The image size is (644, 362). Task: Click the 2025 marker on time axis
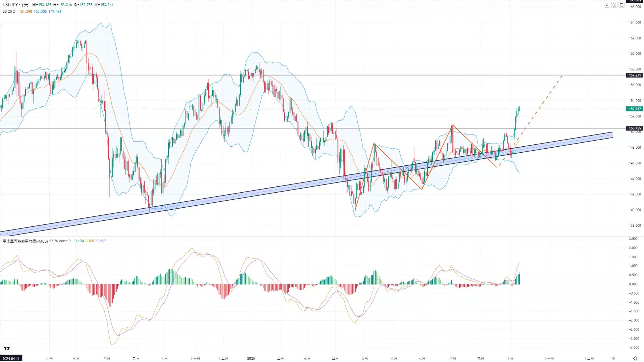pyautogui.click(x=251, y=358)
